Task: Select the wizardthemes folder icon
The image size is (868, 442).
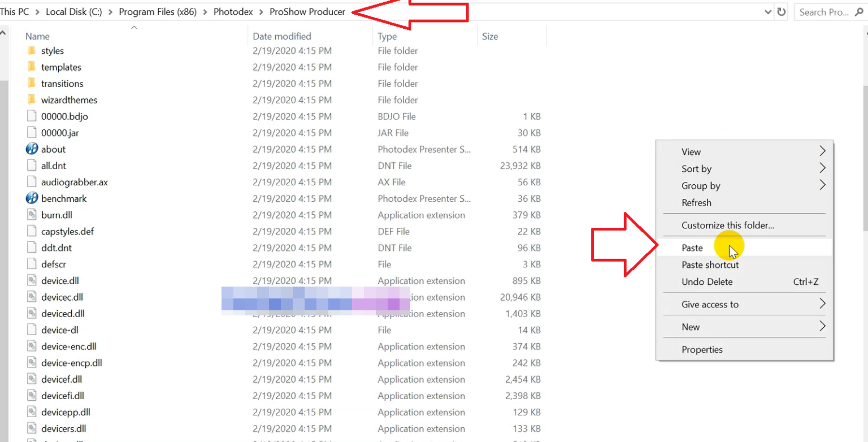Action: coord(31,100)
